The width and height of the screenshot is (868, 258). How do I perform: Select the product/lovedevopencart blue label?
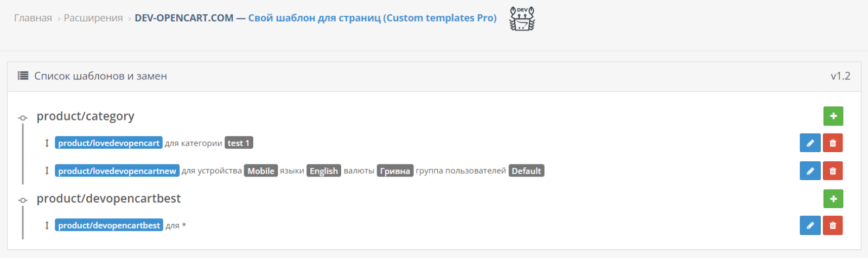point(108,143)
